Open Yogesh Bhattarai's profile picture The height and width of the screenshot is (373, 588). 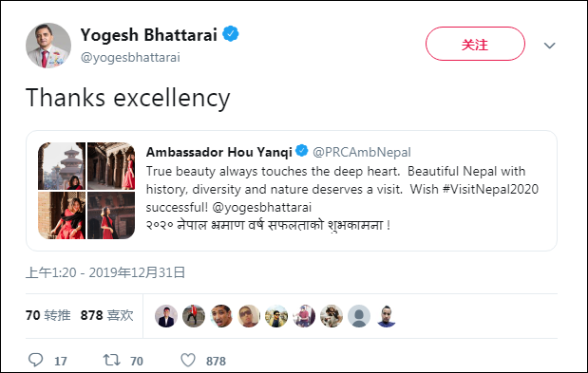(x=48, y=46)
